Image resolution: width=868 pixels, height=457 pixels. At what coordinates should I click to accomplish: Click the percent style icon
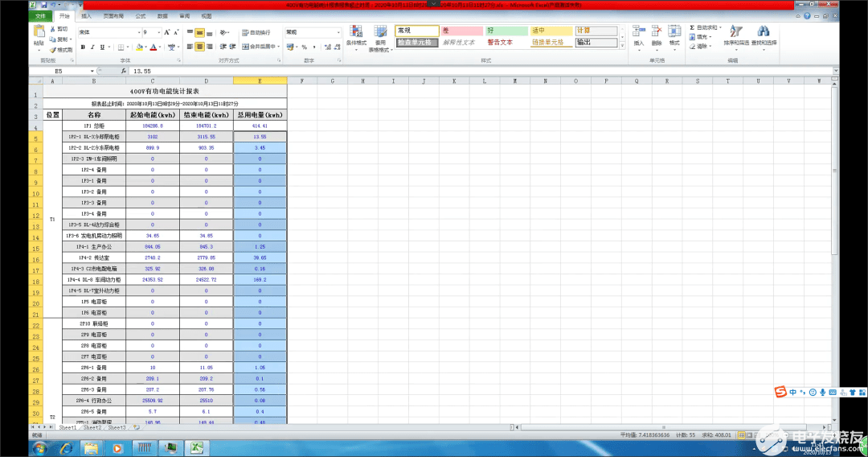(304, 47)
